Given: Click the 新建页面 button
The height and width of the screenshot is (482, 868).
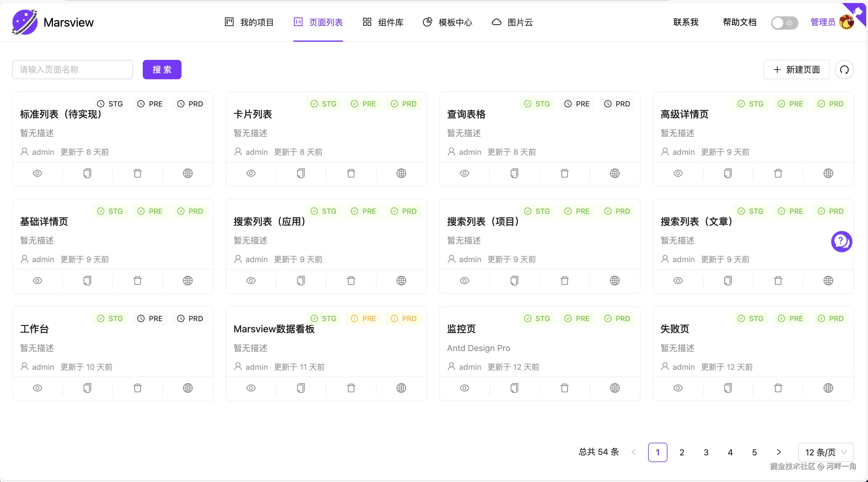Looking at the screenshot, I should click(x=796, y=70).
